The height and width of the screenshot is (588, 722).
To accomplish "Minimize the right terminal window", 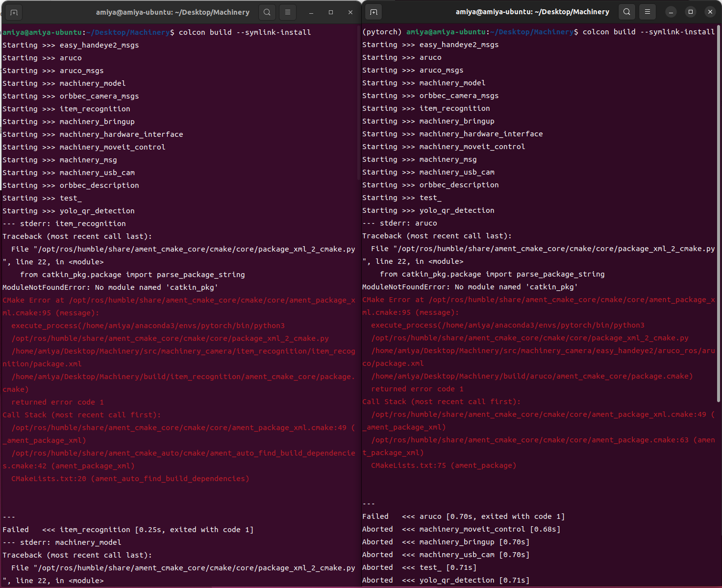I will point(671,11).
